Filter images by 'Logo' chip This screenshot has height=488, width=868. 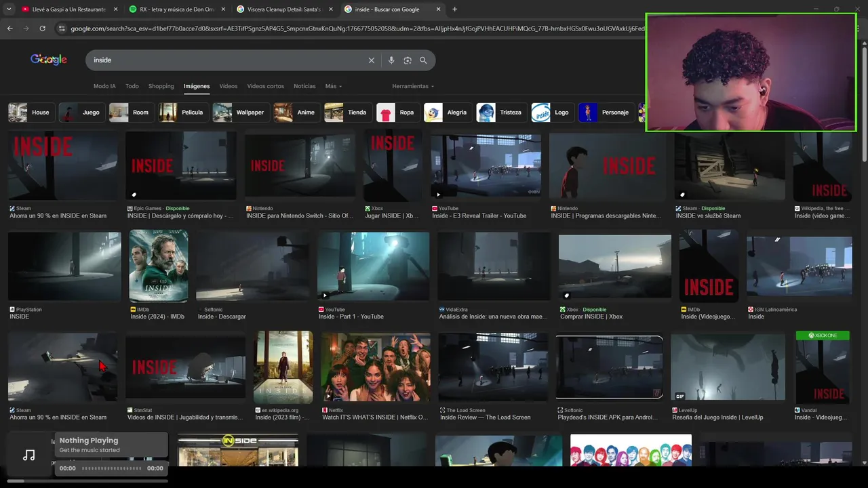(x=553, y=113)
